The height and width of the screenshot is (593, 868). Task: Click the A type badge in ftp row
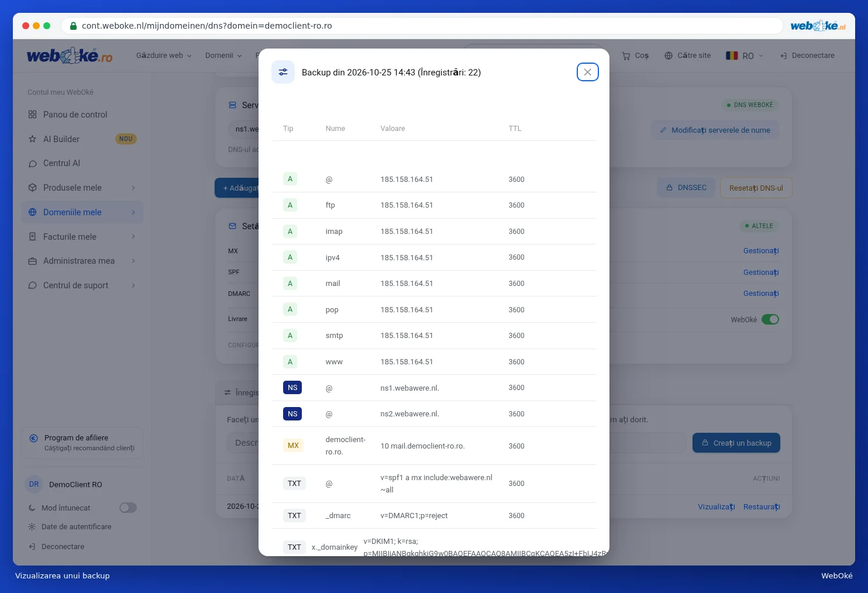pos(290,205)
